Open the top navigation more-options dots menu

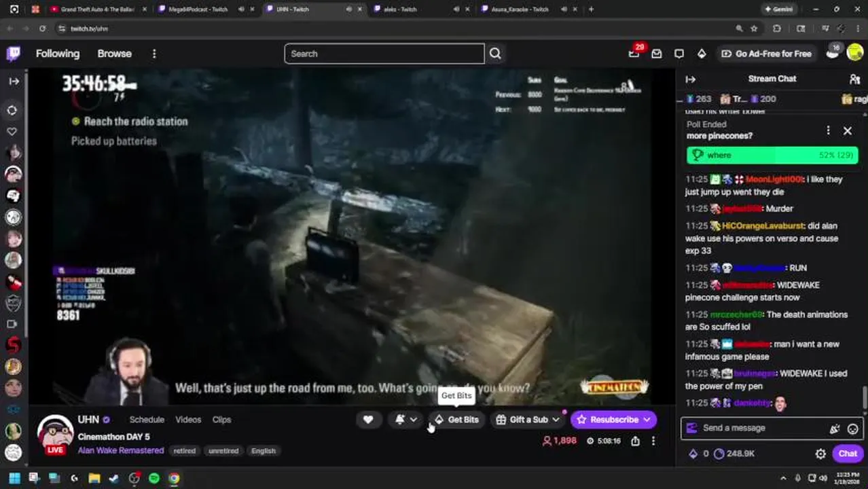click(154, 54)
